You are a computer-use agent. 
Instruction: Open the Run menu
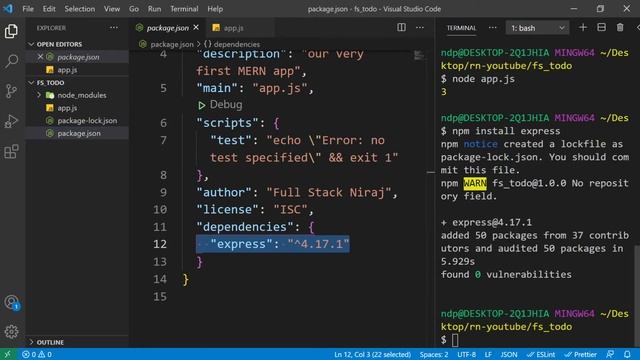pyautogui.click(x=154, y=9)
